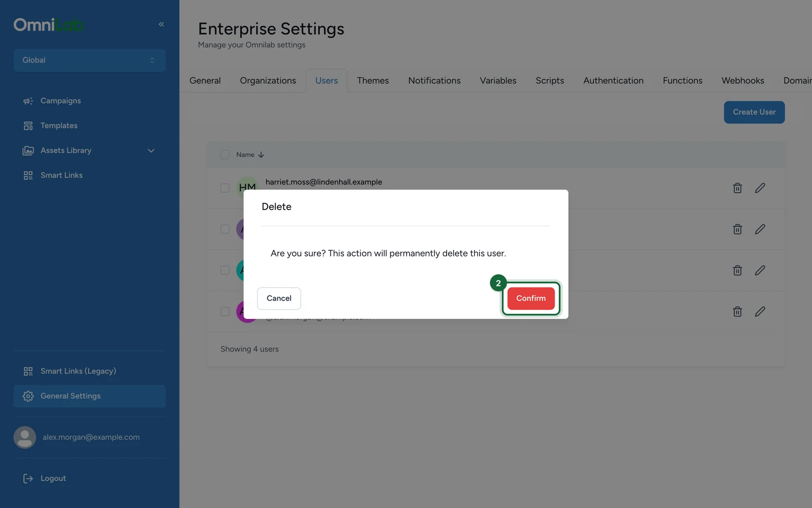Cancel the delete dialog

pos(279,298)
